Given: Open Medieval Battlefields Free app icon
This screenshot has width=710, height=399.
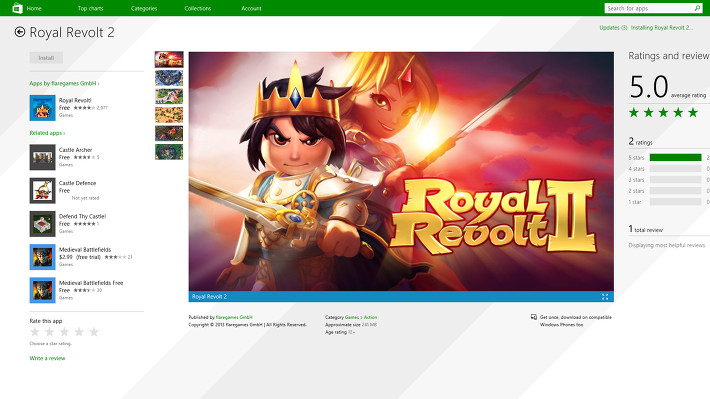Looking at the screenshot, I should 43,290.
